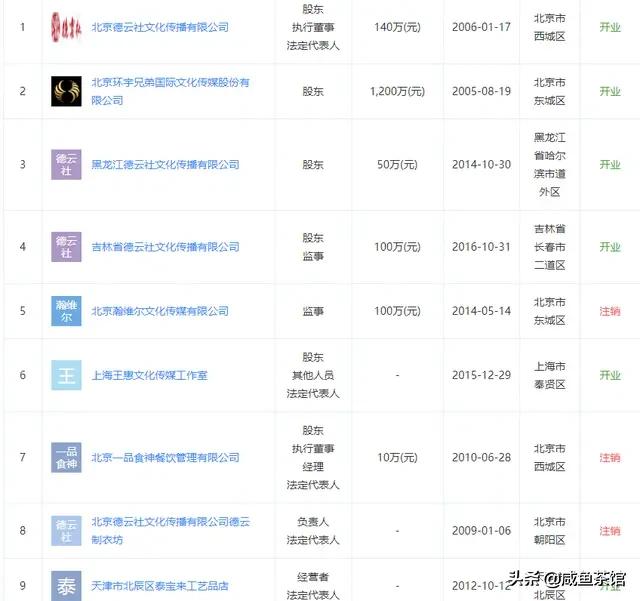Open 北京一品食神餐饮管理有限公司 link
The image size is (640, 601).
[165, 458]
